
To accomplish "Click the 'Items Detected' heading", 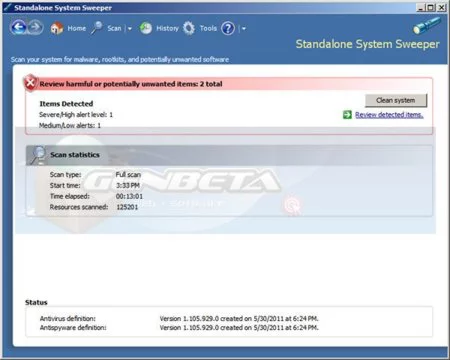I will coord(66,104).
